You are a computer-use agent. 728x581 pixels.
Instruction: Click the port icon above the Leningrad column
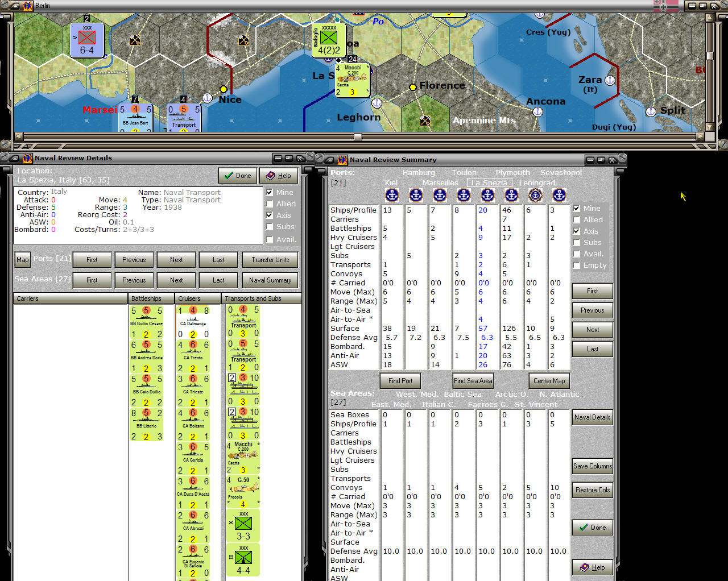(536, 195)
